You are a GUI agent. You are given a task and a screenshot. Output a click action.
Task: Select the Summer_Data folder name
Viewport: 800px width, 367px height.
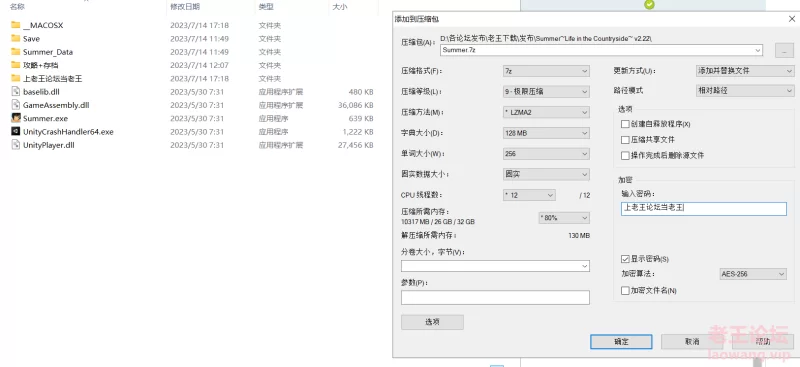coord(48,52)
